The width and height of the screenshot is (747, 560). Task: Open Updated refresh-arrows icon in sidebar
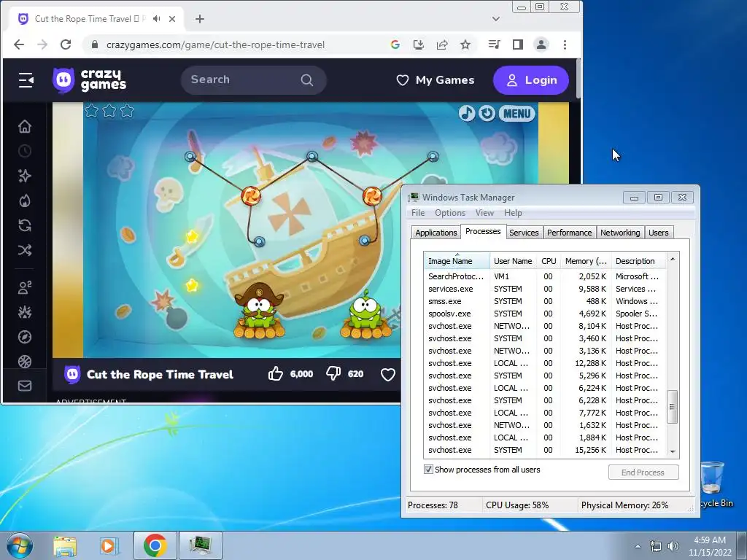tap(25, 225)
